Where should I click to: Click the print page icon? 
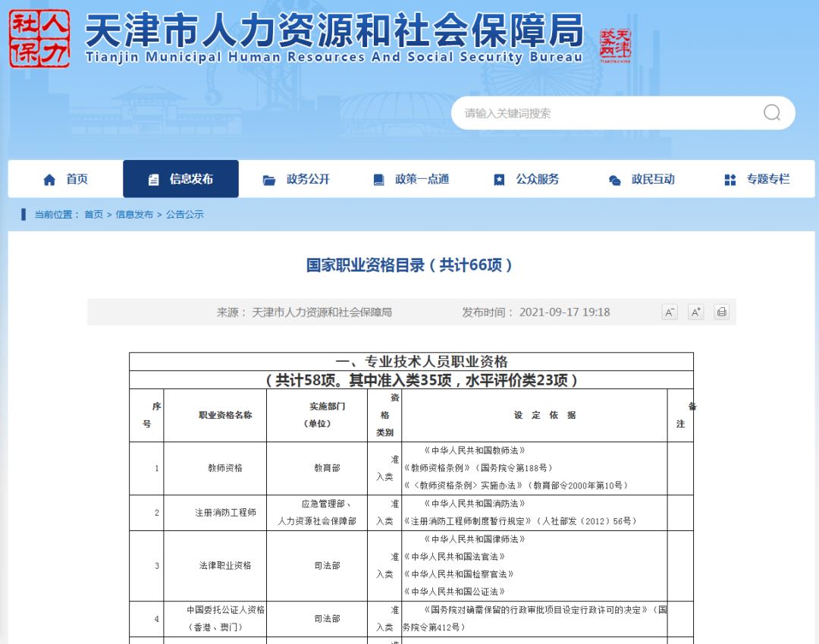point(721,313)
